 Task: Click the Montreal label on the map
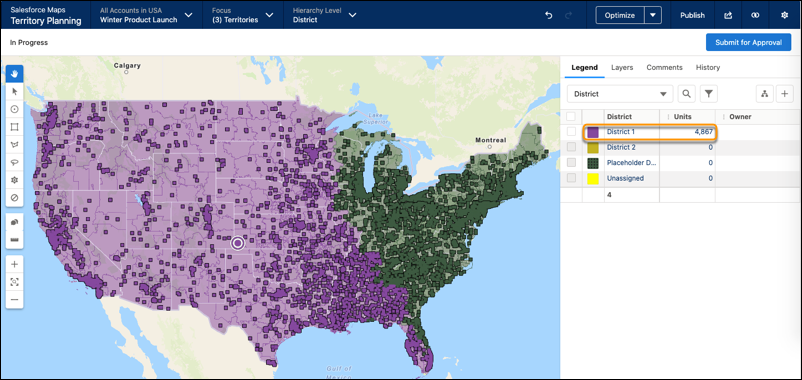point(491,140)
